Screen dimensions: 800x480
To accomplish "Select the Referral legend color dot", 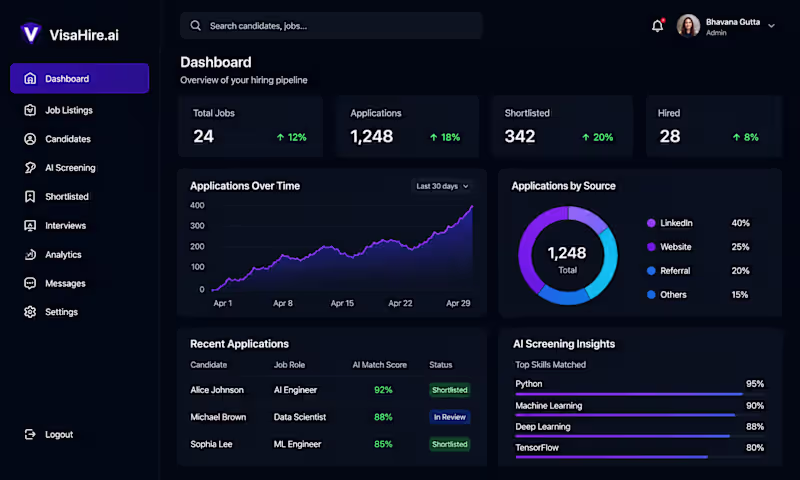I will click(651, 271).
